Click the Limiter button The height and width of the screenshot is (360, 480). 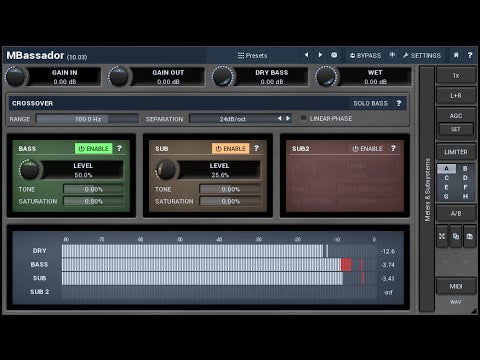456,152
